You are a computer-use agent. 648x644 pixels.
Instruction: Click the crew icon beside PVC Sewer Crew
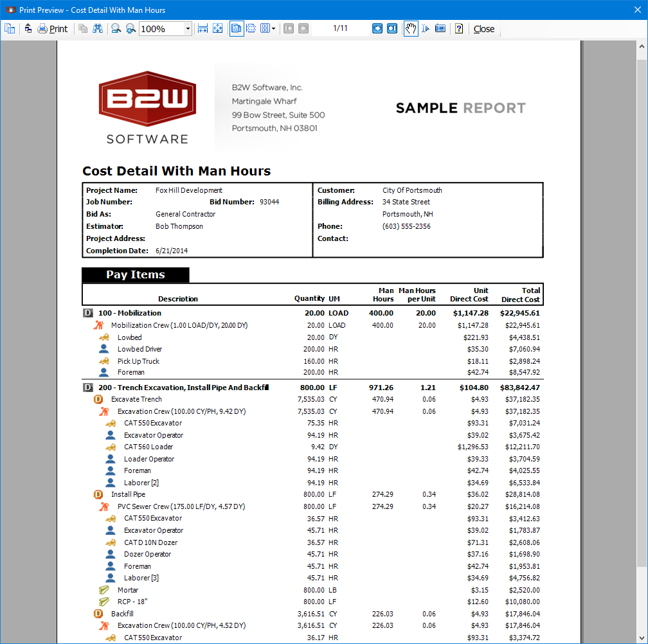(x=104, y=506)
